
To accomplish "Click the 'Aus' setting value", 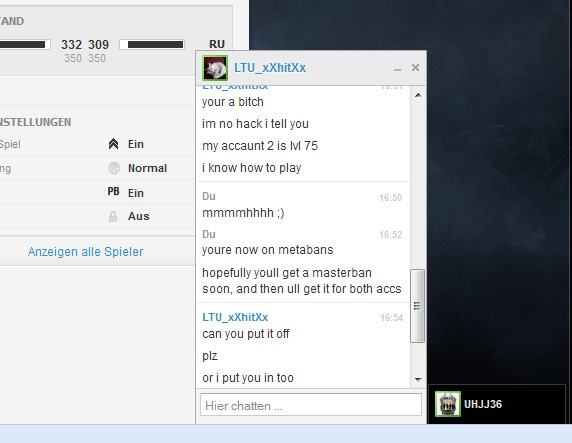I will click(x=139, y=216).
